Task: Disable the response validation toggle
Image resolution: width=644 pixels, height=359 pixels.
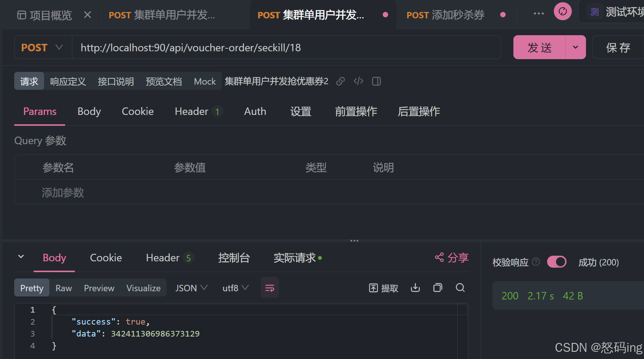Action: (x=556, y=262)
